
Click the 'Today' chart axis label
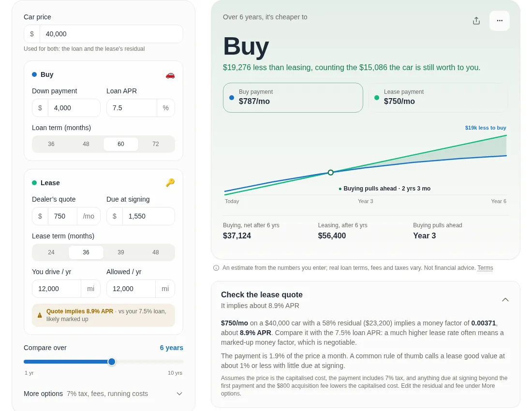coord(232,201)
